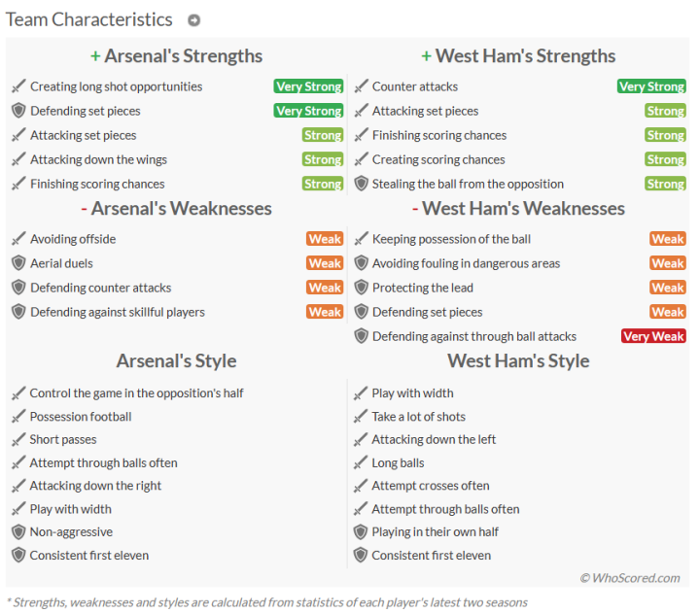Click the Very Weak badge for through ball attacks
The width and height of the screenshot is (700, 614).
pyautogui.click(x=653, y=336)
